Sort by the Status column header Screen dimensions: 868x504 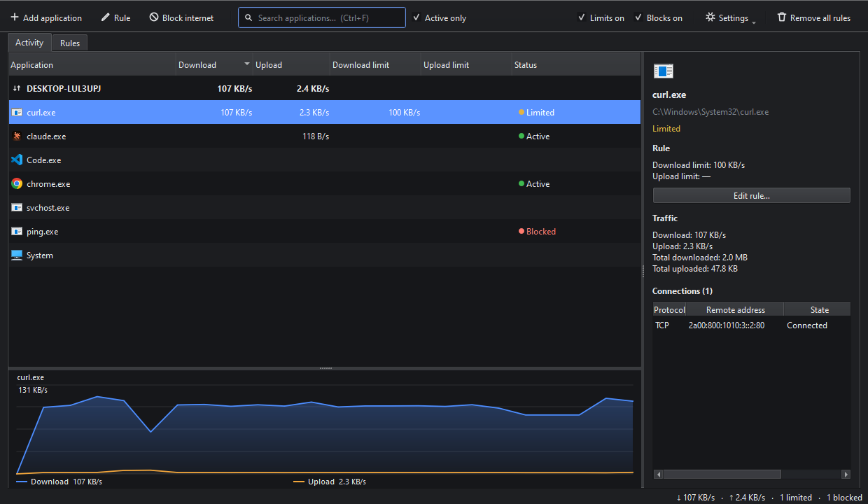coord(576,64)
